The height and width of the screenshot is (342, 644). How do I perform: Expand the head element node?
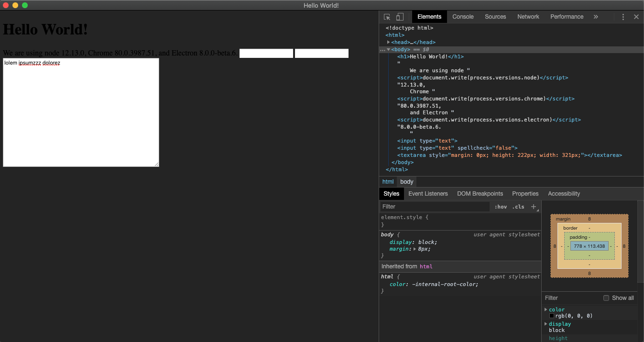(388, 42)
